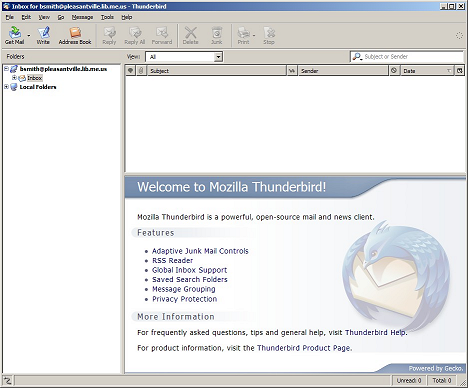This screenshot has width=468, height=388.
Task: Click the offline/online status bar icon
Action: coord(7,380)
